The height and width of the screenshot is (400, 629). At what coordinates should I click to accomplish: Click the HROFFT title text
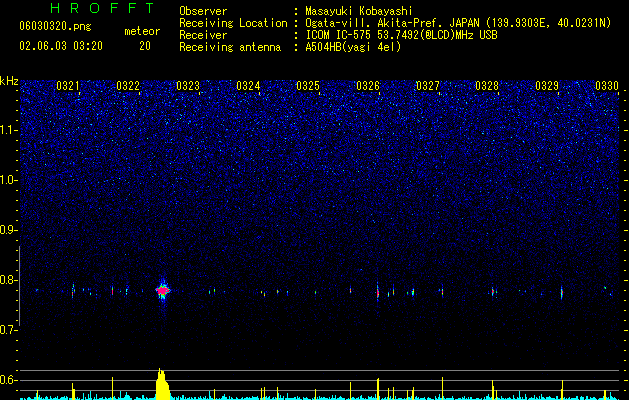point(103,8)
